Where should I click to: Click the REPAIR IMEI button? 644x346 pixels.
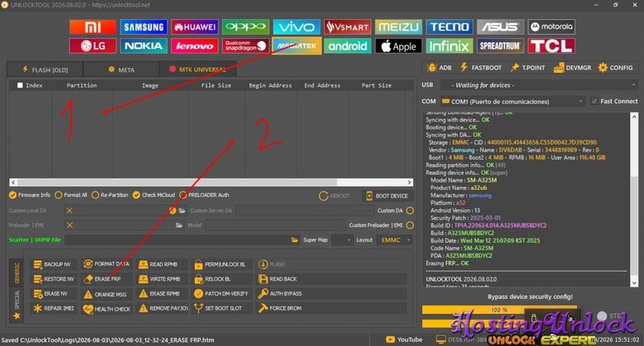[55, 308]
